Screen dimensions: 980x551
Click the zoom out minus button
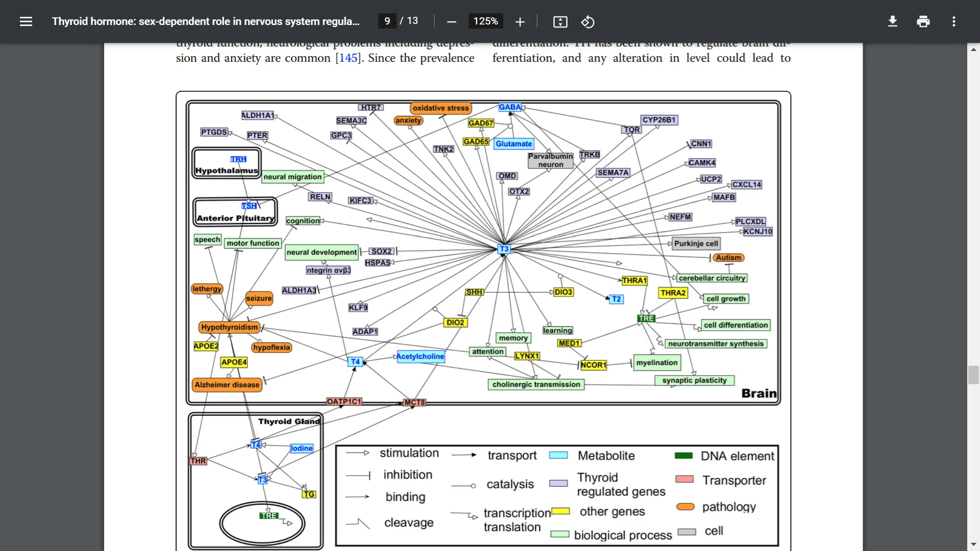[451, 21]
